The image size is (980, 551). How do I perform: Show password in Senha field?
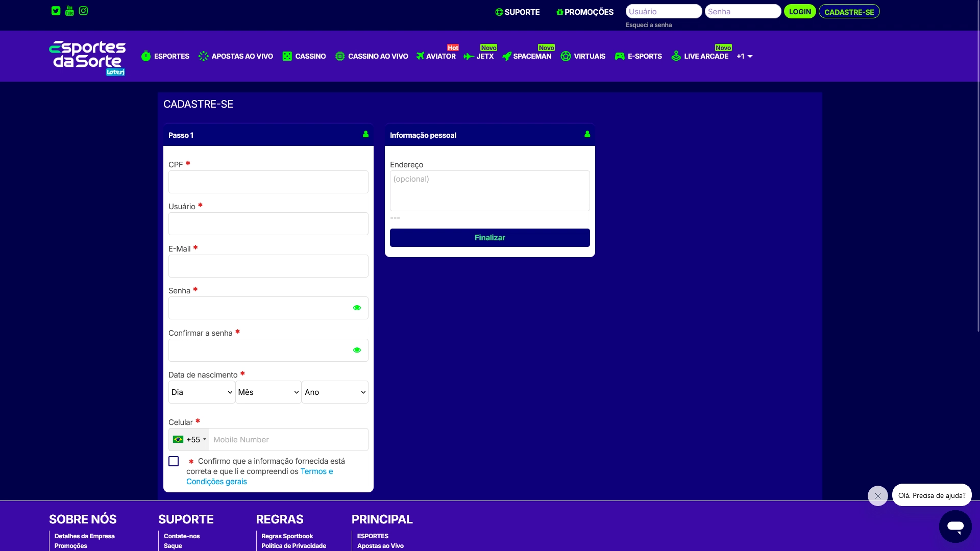click(357, 308)
